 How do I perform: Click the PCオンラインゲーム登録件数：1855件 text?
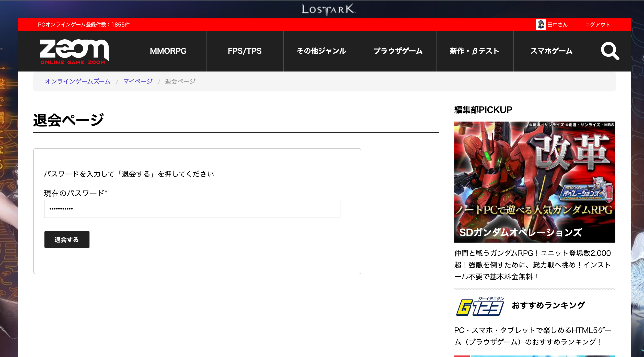click(84, 25)
